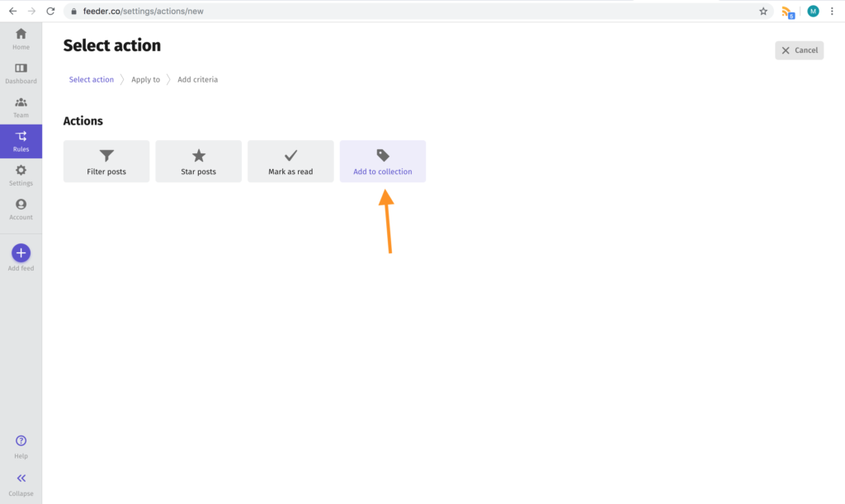845x504 pixels.
Task: Open the Feeder RSS browser extension
Action: pyautogui.click(x=788, y=12)
